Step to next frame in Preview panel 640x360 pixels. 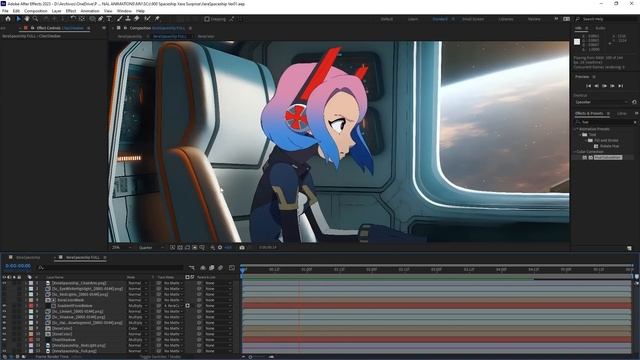pyautogui.click(x=612, y=86)
